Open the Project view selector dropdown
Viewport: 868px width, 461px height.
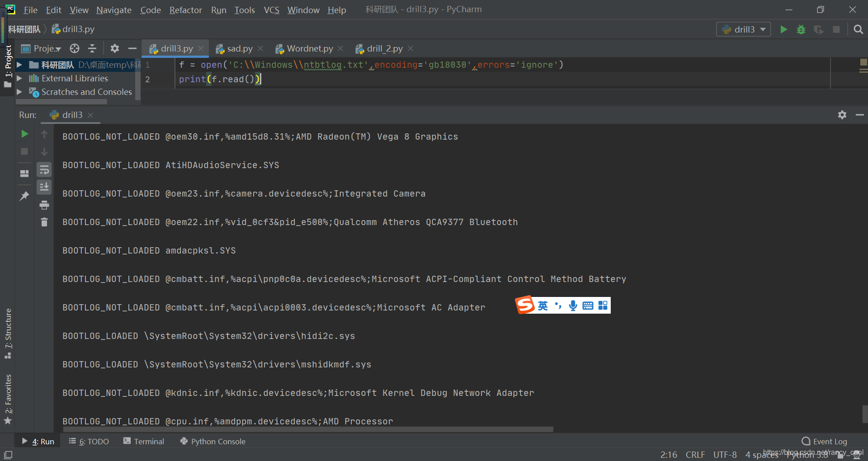point(42,48)
